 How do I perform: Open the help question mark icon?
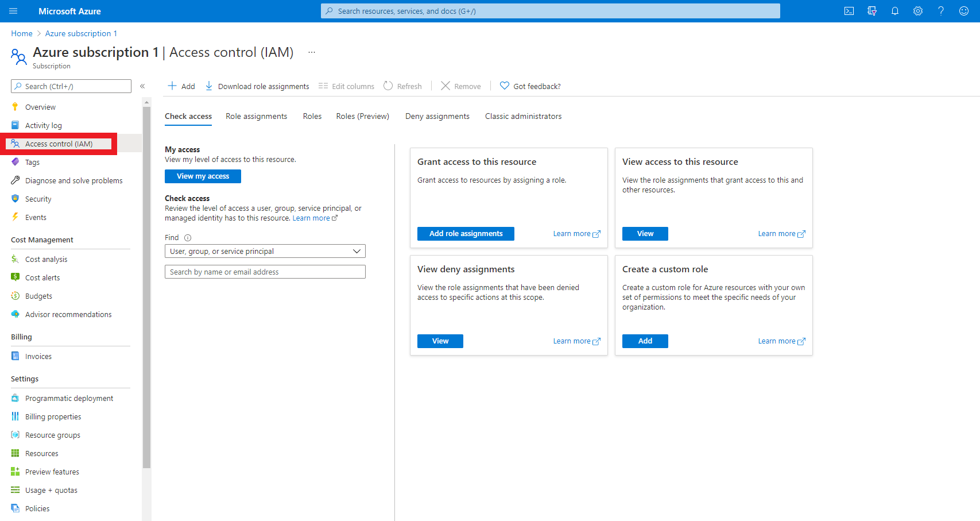pyautogui.click(x=941, y=11)
